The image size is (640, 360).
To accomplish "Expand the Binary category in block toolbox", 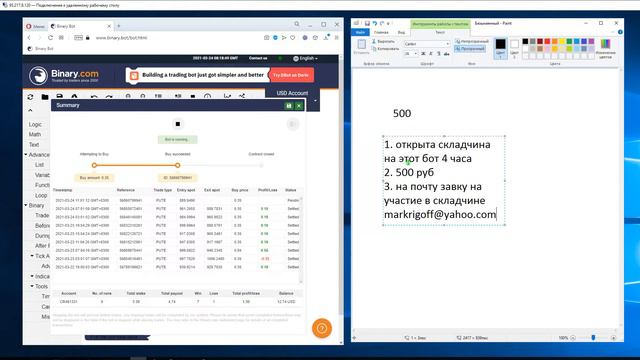I will pyautogui.click(x=34, y=205).
